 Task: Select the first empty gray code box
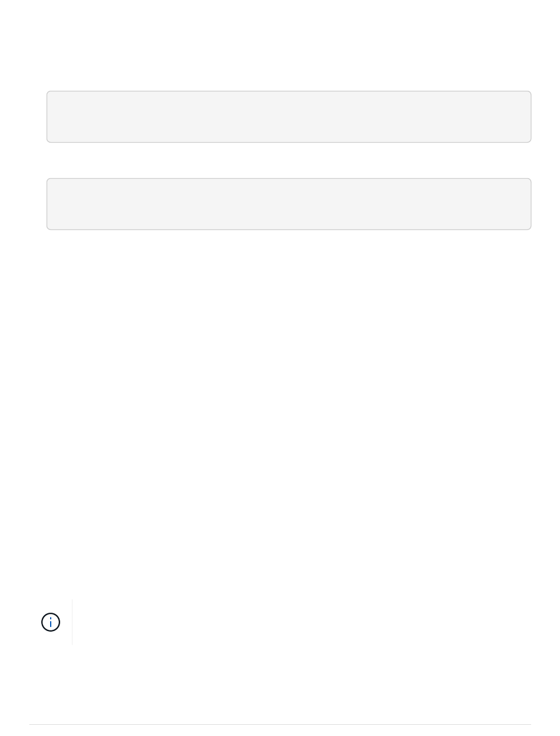tap(289, 117)
